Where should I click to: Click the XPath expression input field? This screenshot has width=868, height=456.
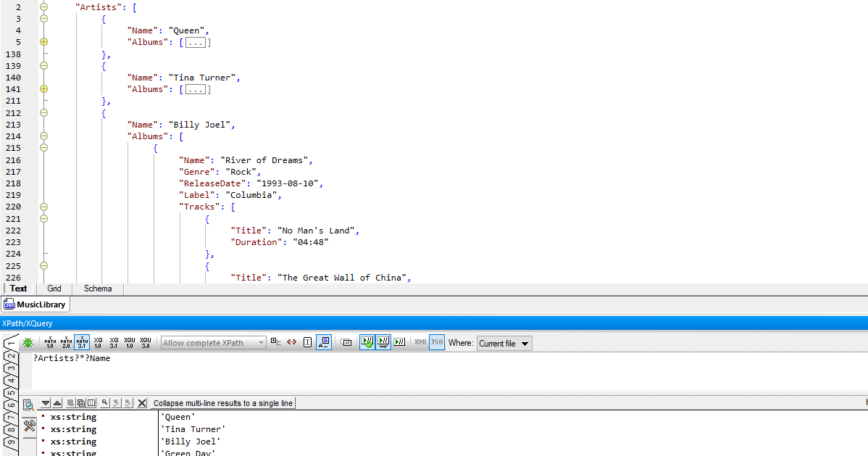pos(435,370)
